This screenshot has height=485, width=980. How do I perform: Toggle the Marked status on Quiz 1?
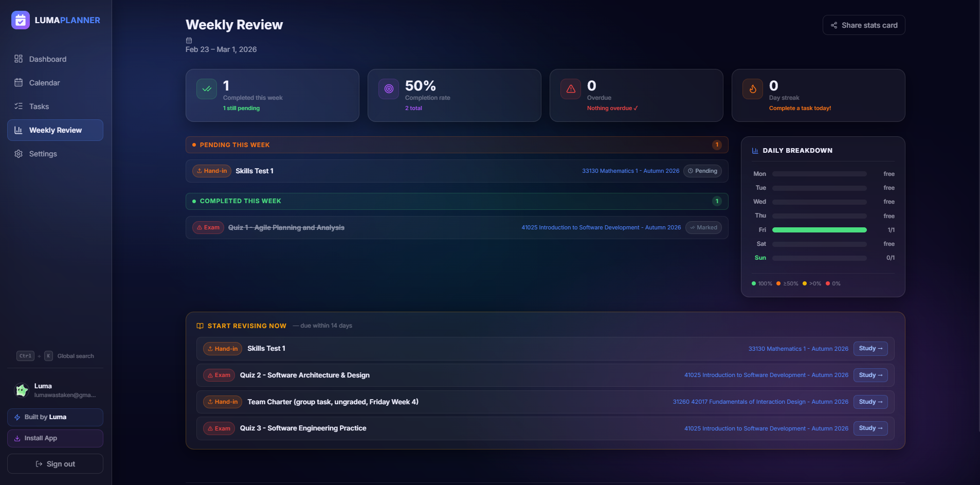703,227
